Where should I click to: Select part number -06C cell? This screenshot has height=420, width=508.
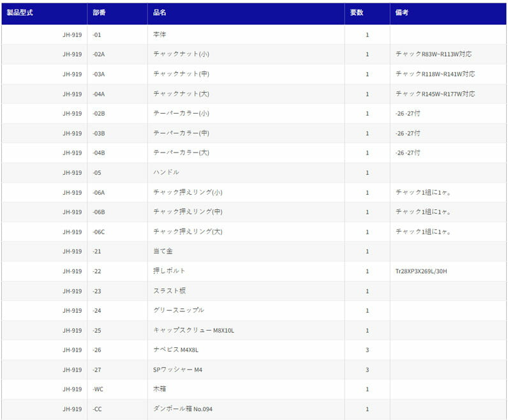pos(117,232)
